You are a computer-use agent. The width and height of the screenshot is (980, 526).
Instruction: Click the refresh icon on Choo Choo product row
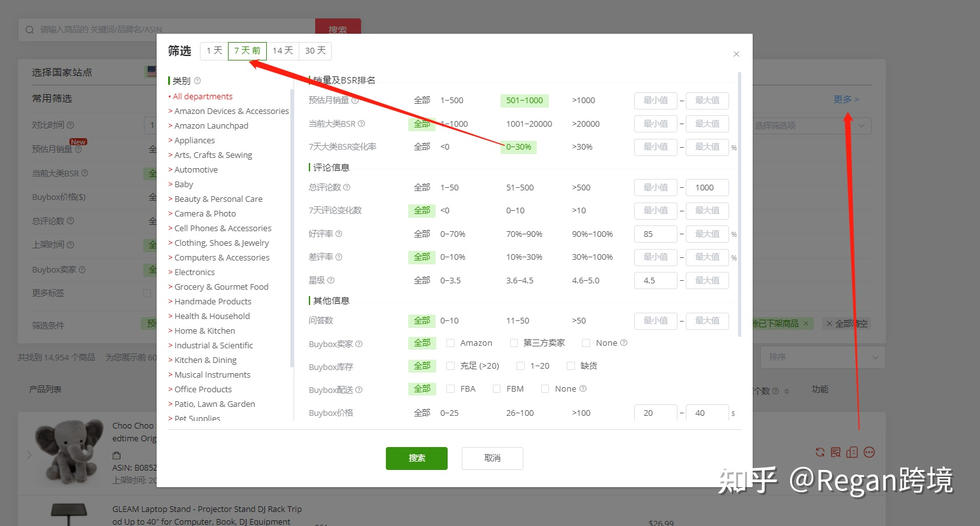click(821, 452)
